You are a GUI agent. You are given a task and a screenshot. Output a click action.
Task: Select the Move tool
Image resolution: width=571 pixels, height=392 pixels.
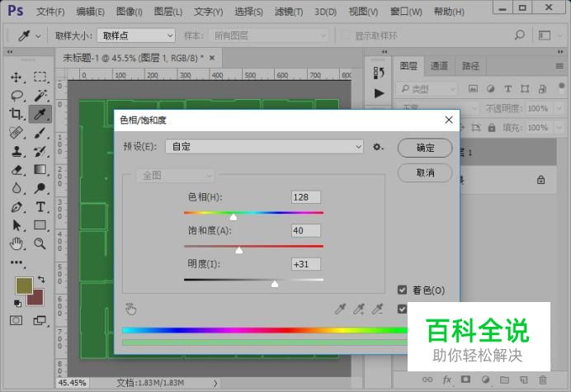[x=16, y=77]
